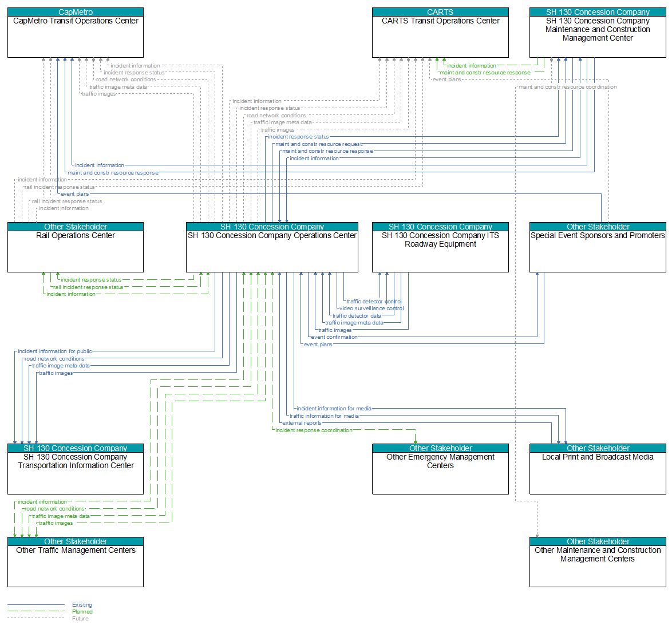The width and height of the screenshot is (672, 629).
Task: Click the Maintenance and Construction Management Center box
Action: coord(598,33)
